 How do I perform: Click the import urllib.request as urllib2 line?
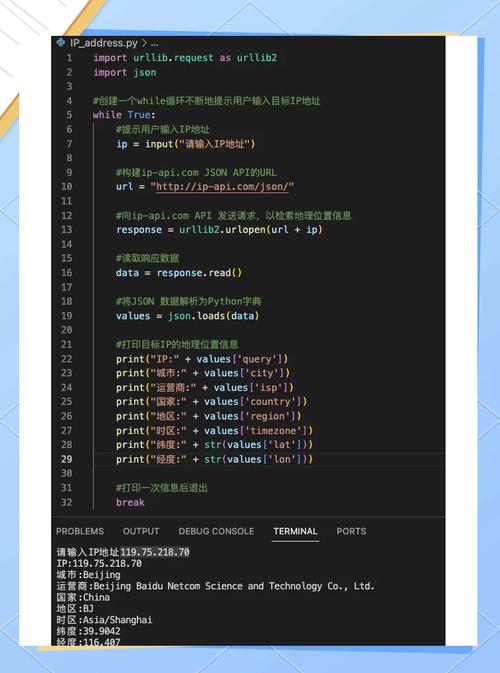(x=185, y=58)
